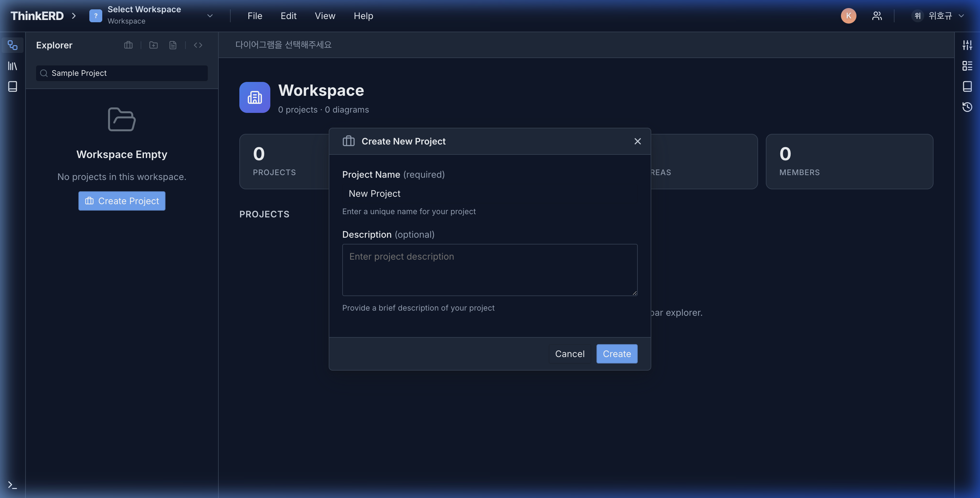The width and height of the screenshot is (980, 498).
Task: Click the Create button in dialog
Action: [x=617, y=354]
